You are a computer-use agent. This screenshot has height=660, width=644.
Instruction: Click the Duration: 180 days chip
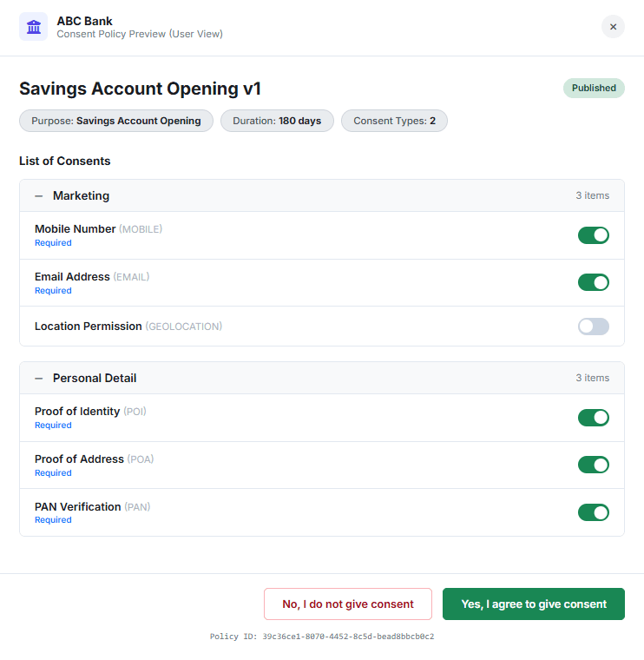pyautogui.click(x=277, y=121)
